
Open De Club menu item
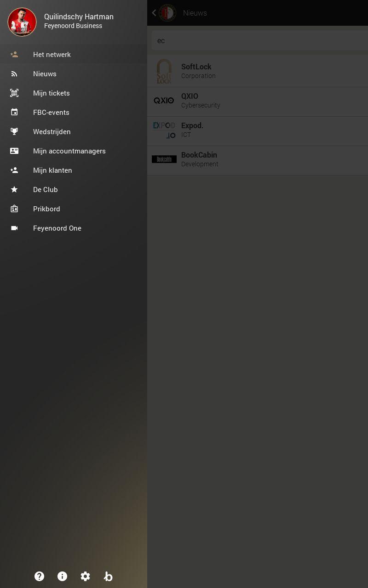(x=74, y=190)
